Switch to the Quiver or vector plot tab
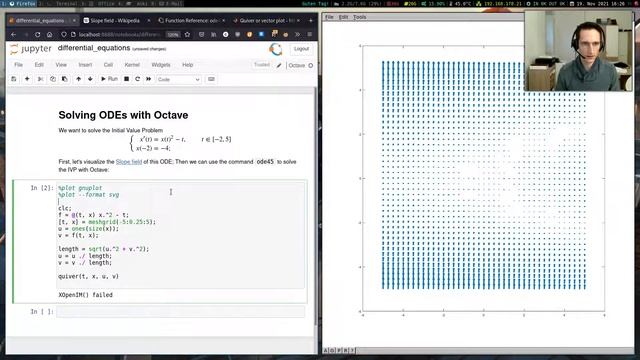The height and width of the screenshot is (360, 640). point(266,20)
